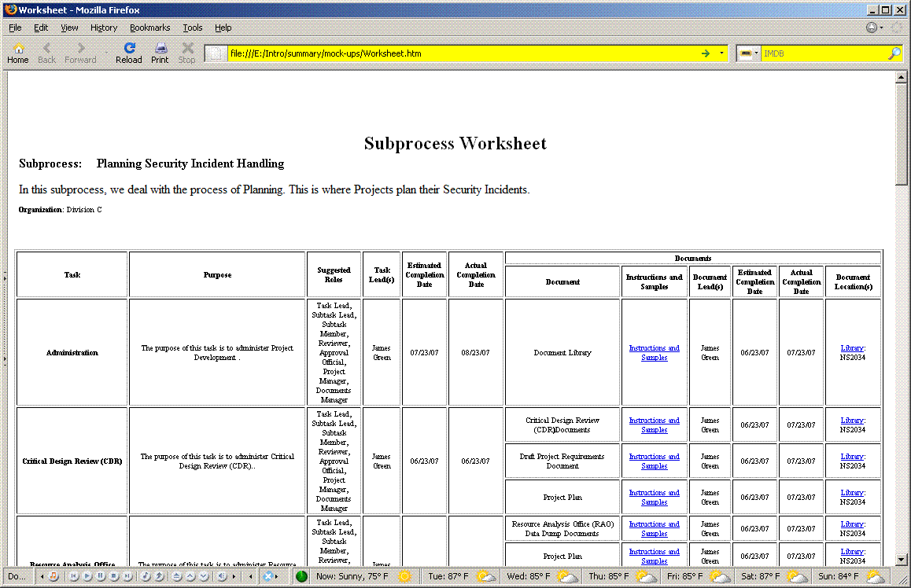Open Instructions and Samples for Draft Project Requirements
The width and height of the screenshot is (911, 588).
pyautogui.click(x=655, y=461)
